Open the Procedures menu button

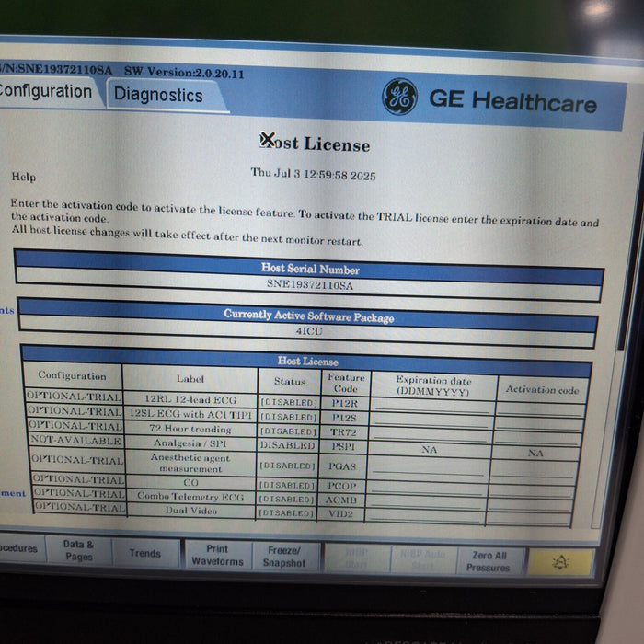(21, 548)
